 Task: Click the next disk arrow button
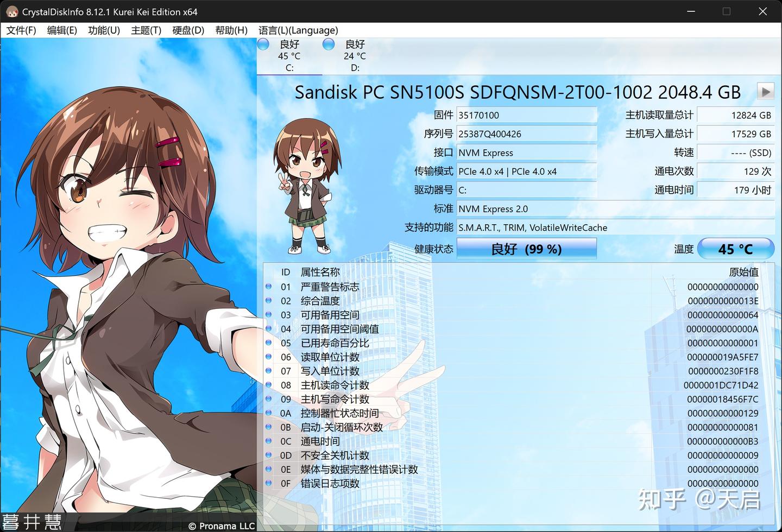[x=766, y=91]
